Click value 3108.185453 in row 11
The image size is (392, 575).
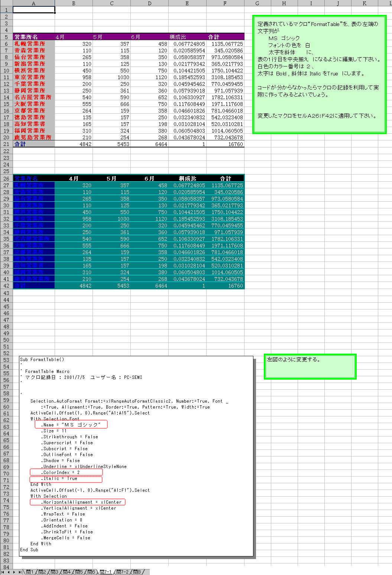click(x=225, y=77)
